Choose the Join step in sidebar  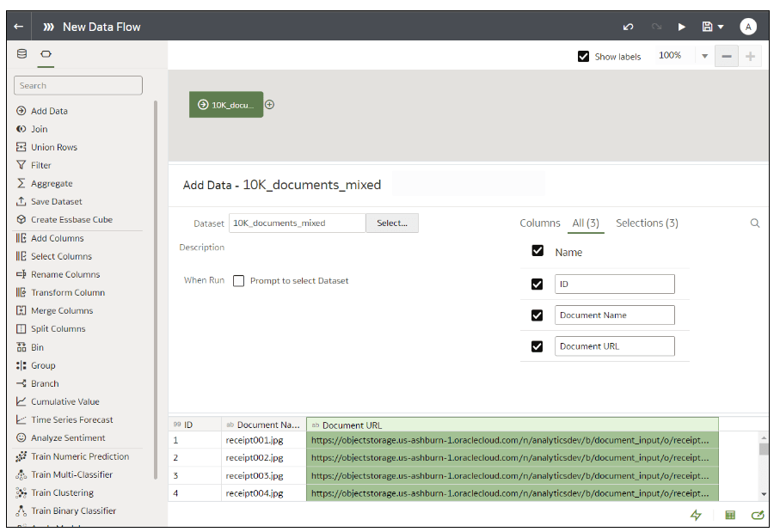[40, 129]
